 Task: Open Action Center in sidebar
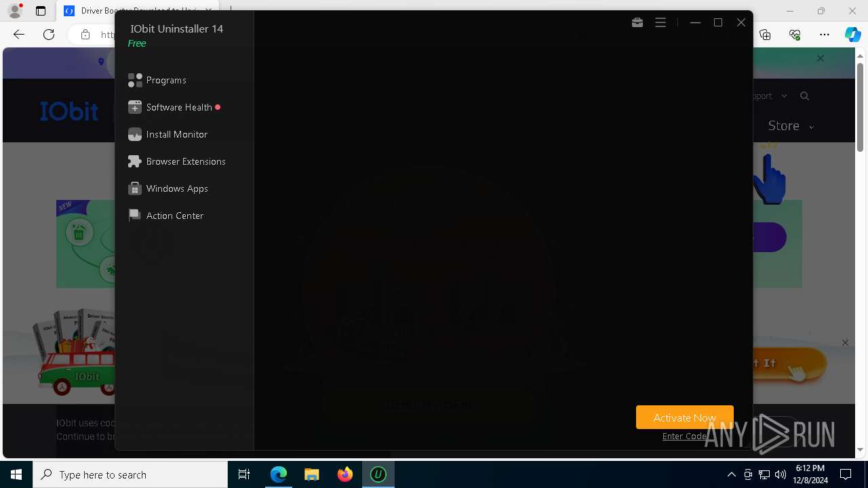[175, 216]
